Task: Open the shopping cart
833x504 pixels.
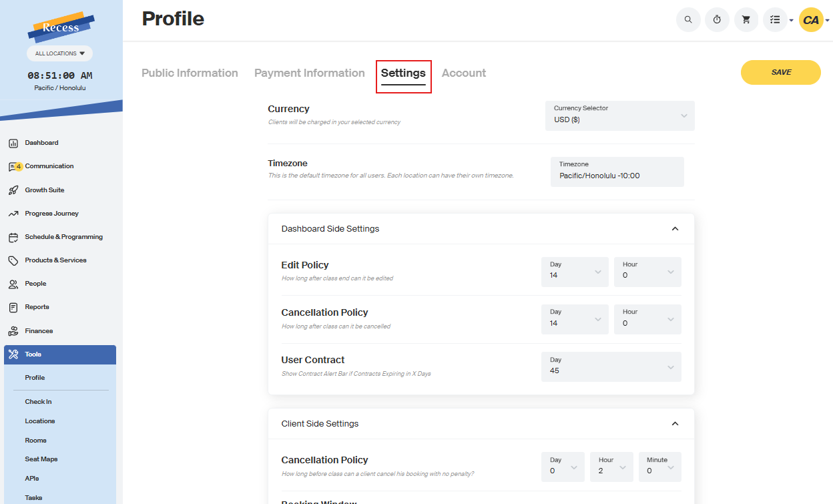Action: [x=746, y=20]
